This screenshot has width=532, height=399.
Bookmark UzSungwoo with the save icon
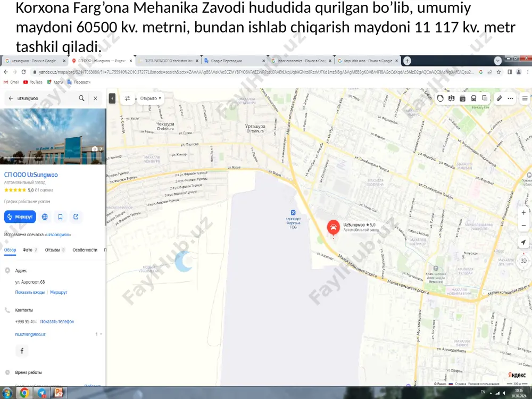(x=61, y=217)
